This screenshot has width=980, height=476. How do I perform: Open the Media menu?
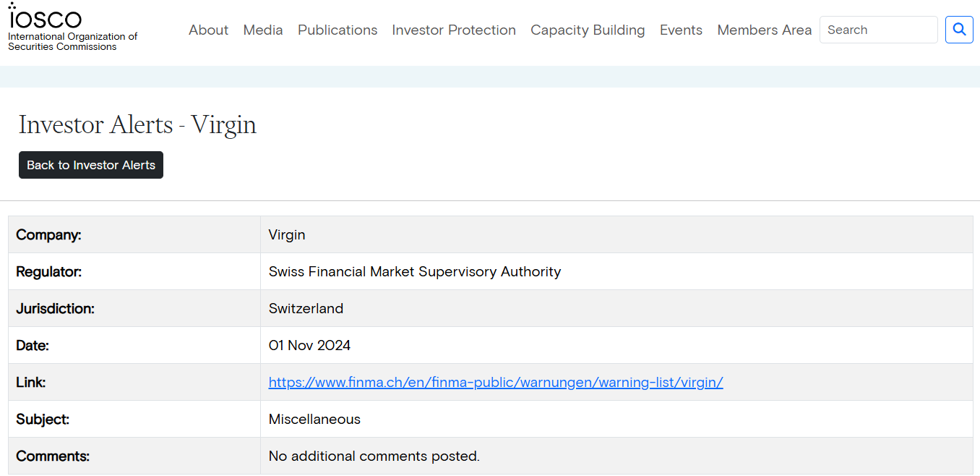263,30
